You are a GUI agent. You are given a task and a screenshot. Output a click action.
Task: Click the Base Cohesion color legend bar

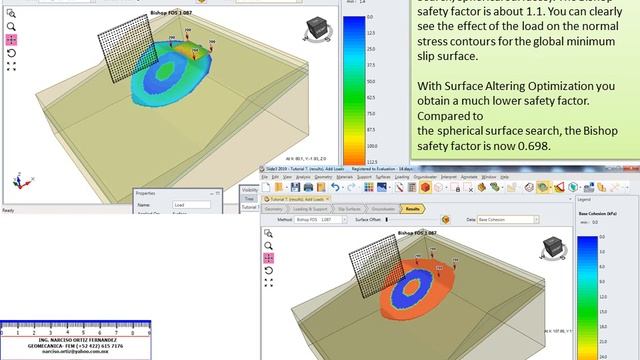pos(587,298)
